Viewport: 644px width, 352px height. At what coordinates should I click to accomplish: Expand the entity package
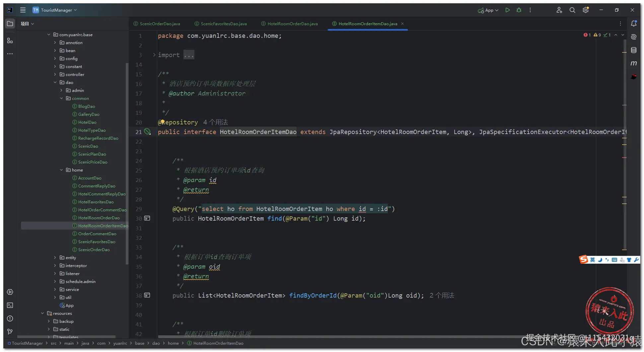[55, 257]
